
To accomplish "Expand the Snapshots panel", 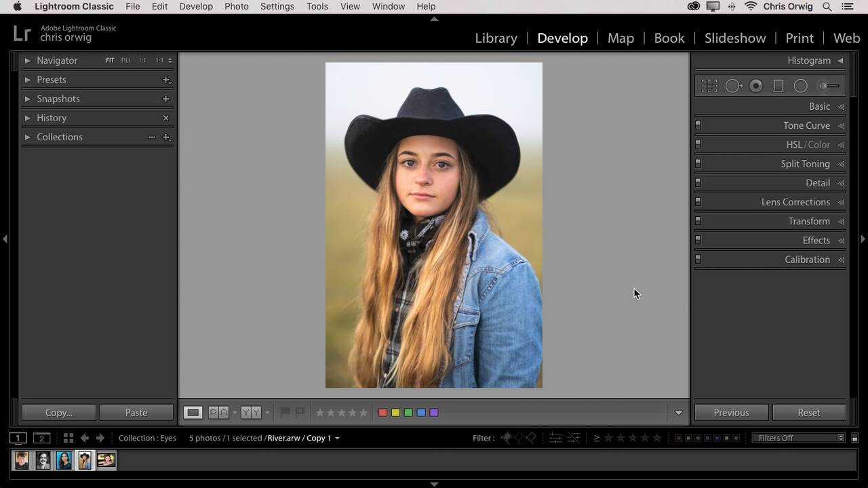I will pos(27,99).
